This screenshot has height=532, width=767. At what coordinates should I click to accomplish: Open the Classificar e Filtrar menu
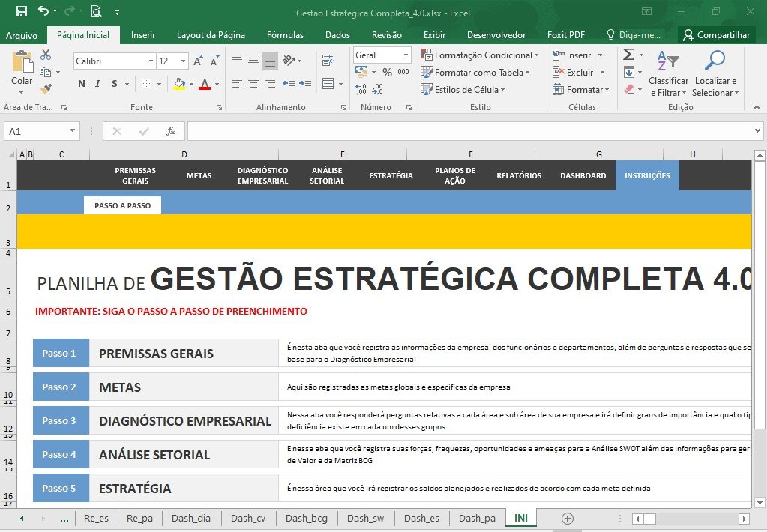668,73
